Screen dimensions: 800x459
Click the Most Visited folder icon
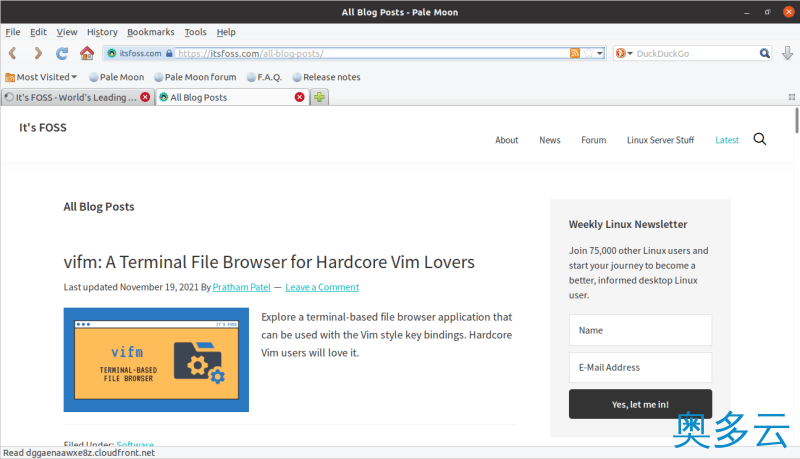point(10,78)
